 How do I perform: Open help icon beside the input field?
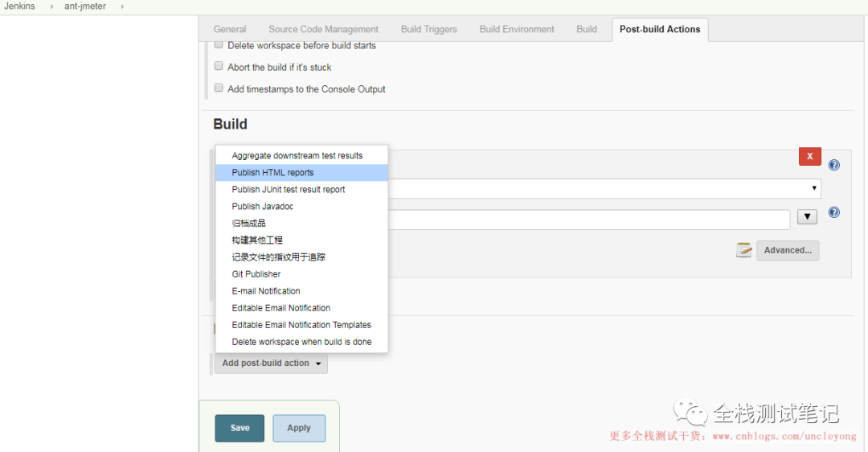point(833,212)
